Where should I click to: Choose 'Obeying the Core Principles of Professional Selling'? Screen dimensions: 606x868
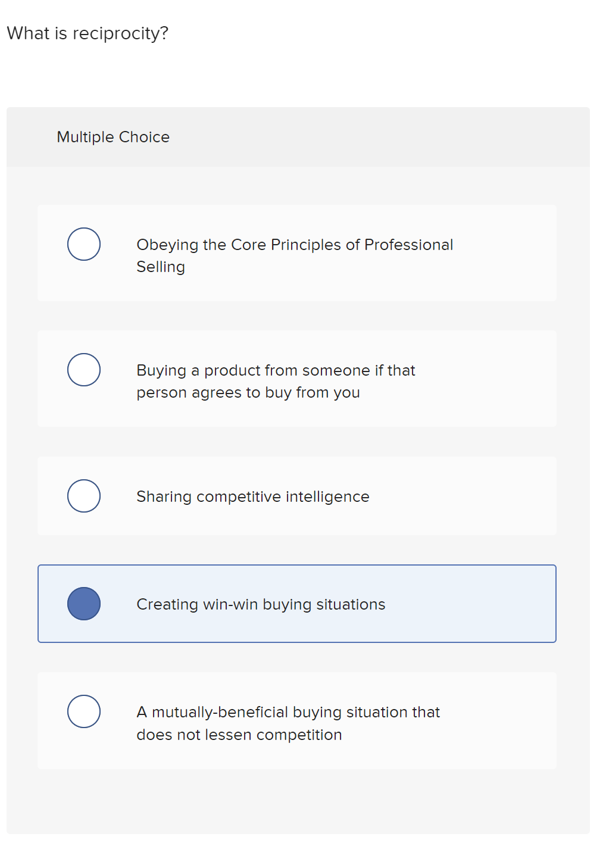coord(295,255)
